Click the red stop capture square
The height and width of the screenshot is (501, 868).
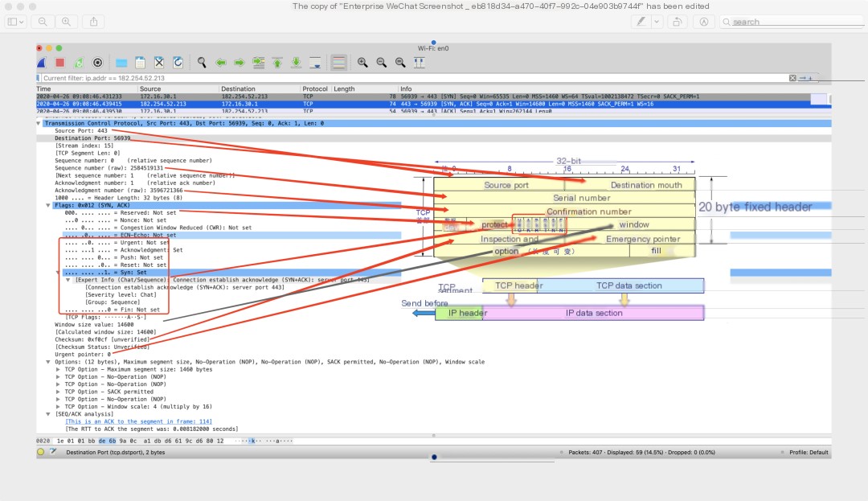(x=60, y=63)
